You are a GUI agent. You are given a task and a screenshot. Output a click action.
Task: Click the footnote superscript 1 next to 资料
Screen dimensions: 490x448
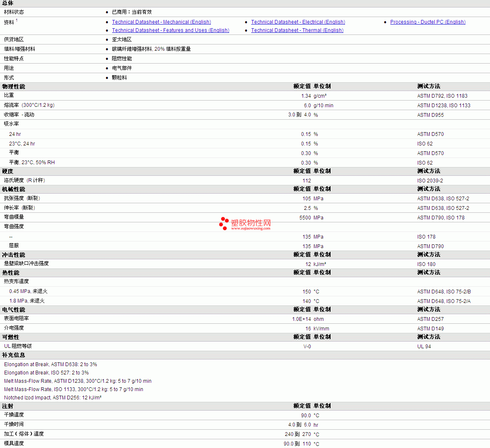(17, 20)
